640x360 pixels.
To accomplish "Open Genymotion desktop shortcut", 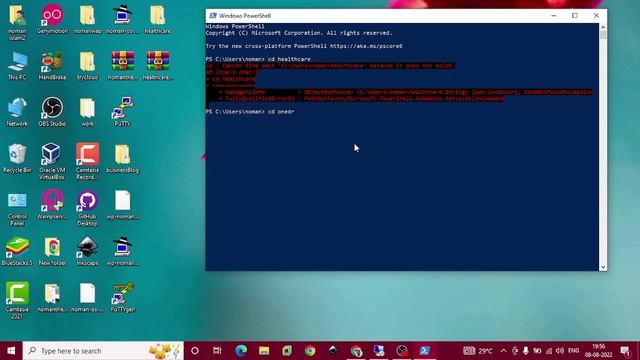I will pyautogui.click(x=52, y=19).
